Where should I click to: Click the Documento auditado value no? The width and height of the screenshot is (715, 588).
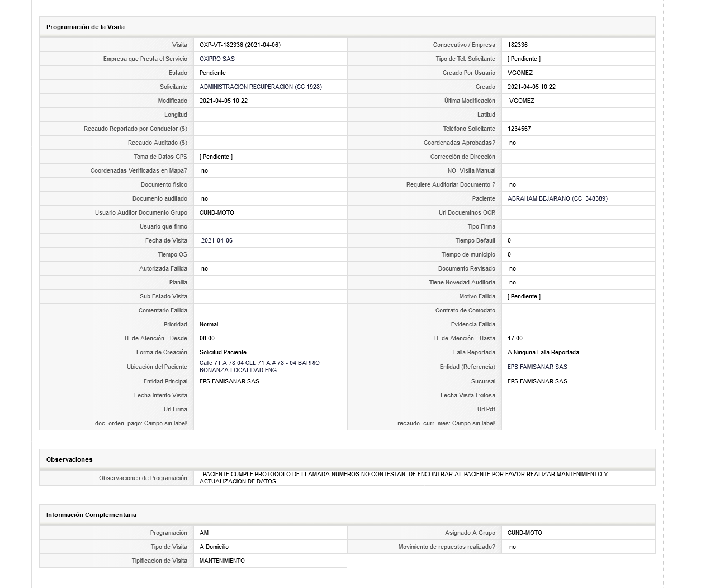pyautogui.click(x=205, y=198)
